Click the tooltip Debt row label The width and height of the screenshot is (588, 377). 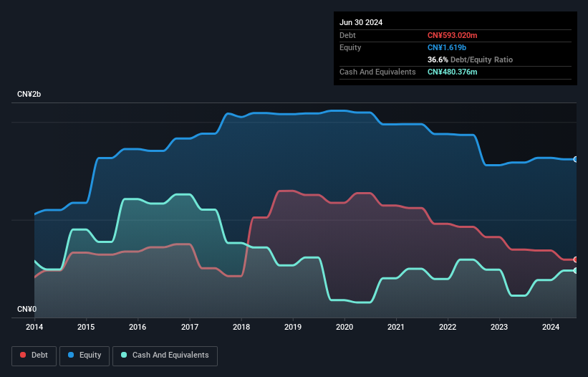(347, 35)
